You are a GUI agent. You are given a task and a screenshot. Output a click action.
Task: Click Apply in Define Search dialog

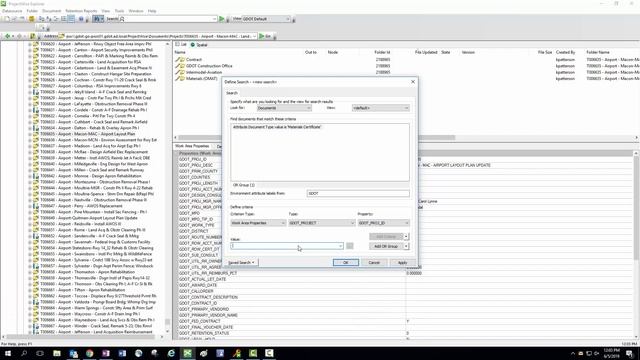coord(402,262)
